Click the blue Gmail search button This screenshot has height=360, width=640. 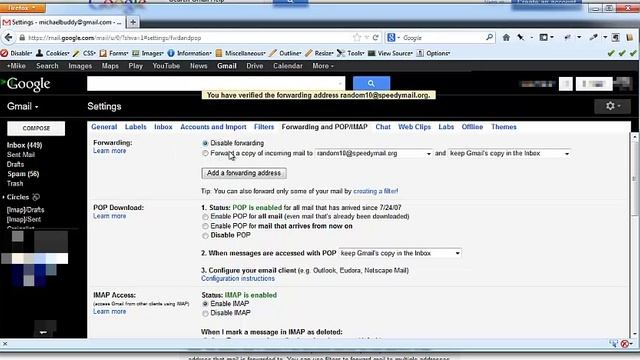click(371, 83)
